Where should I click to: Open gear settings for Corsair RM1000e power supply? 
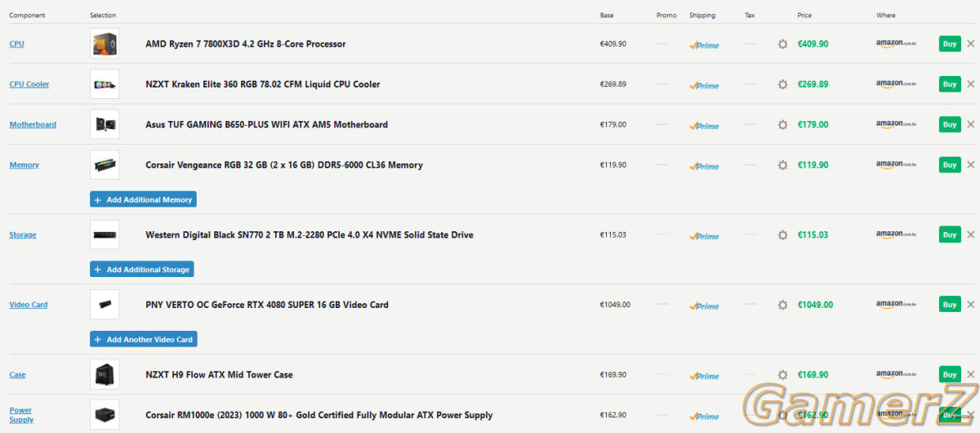coord(782,415)
